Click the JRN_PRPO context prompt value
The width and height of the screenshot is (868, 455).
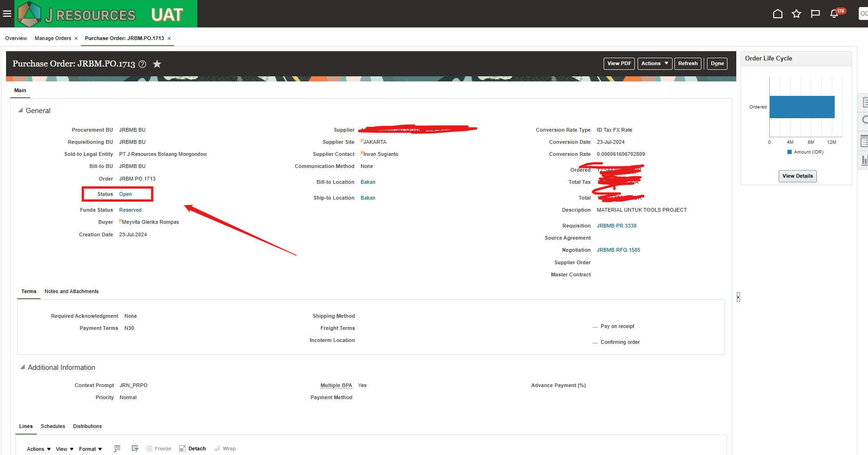click(133, 385)
